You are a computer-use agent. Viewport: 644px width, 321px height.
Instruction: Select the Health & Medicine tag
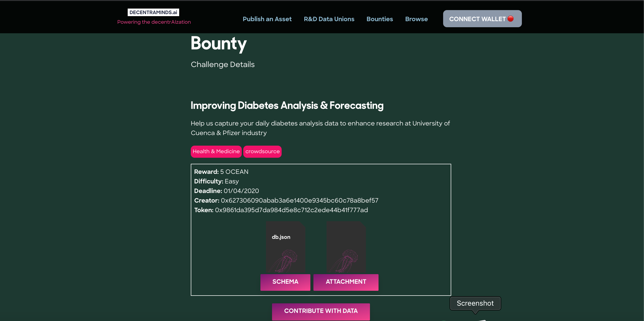(216, 151)
